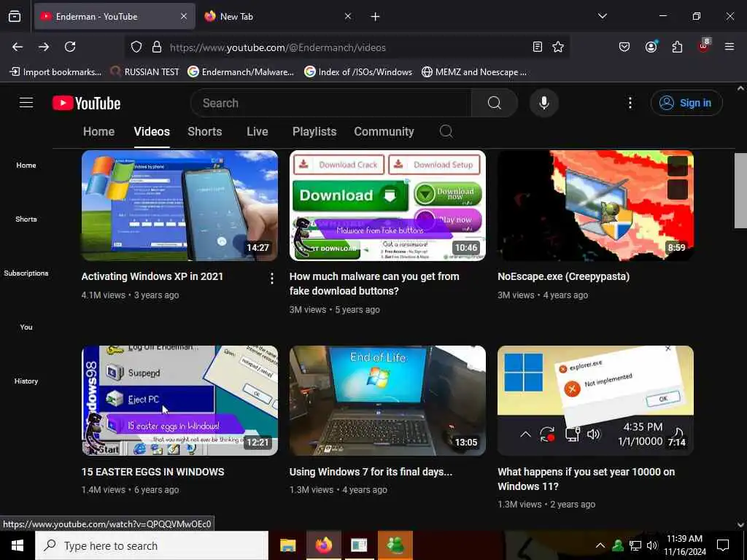The image size is (747, 560).
Task: Open Firefox application menu
Action: pyautogui.click(x=729, y=47)
